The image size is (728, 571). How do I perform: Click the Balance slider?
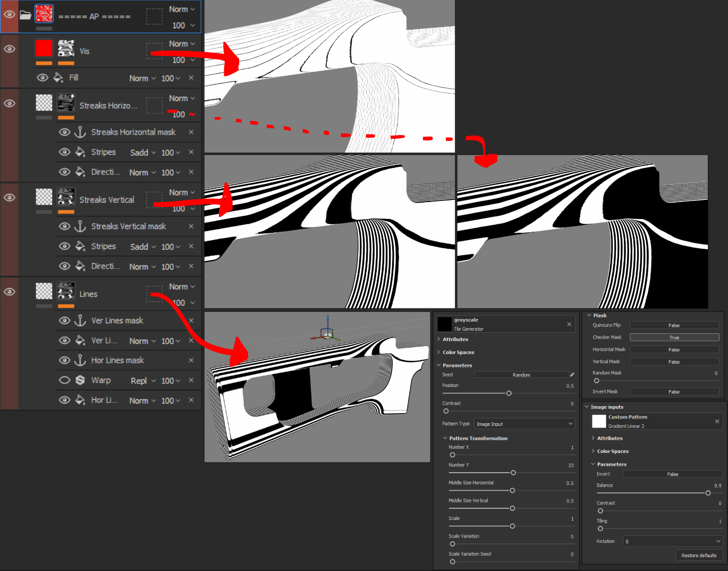659,493
